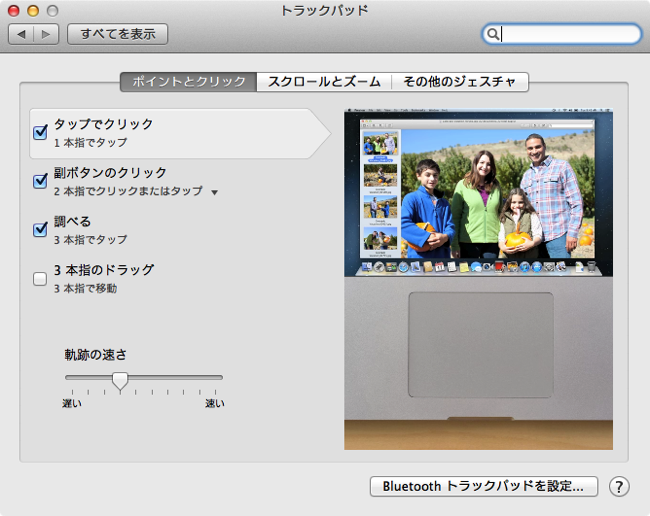Disable the 副ボタンのクリック checkbox

[x=40, y=181]
